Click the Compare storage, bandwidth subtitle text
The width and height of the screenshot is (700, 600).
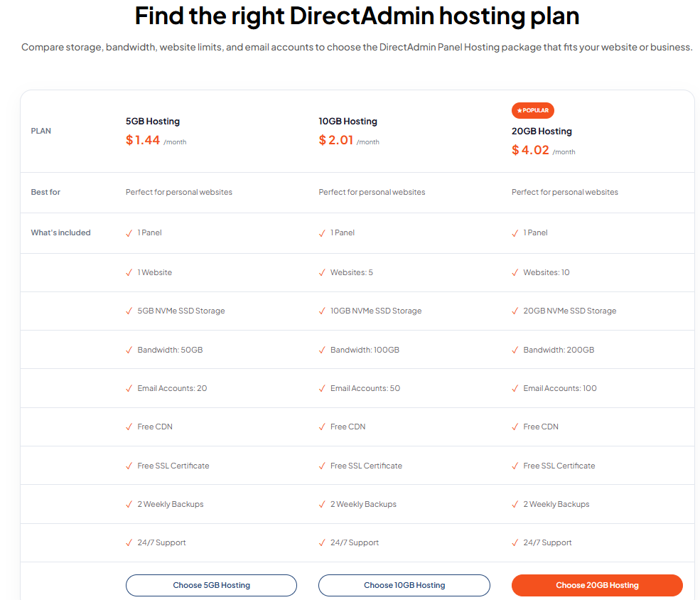[x=357, y=48]
